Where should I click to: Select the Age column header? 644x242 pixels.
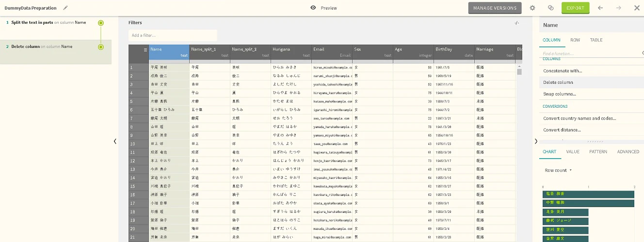pos(413,52)
